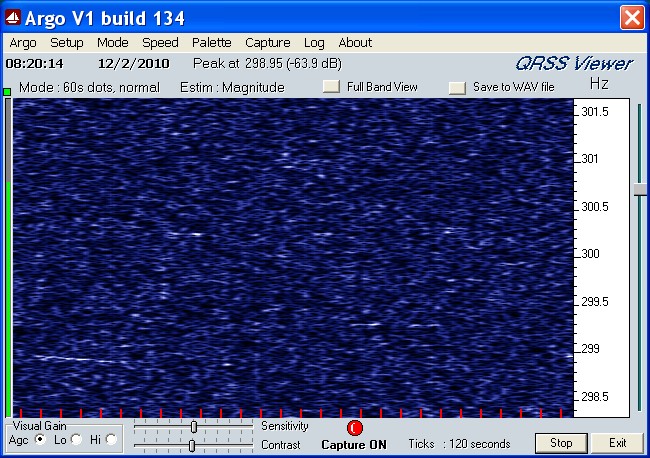Click the 301 frequency scale label
Image resolution: width=650 pixels, height=458 pixels.
click(589, 159)
